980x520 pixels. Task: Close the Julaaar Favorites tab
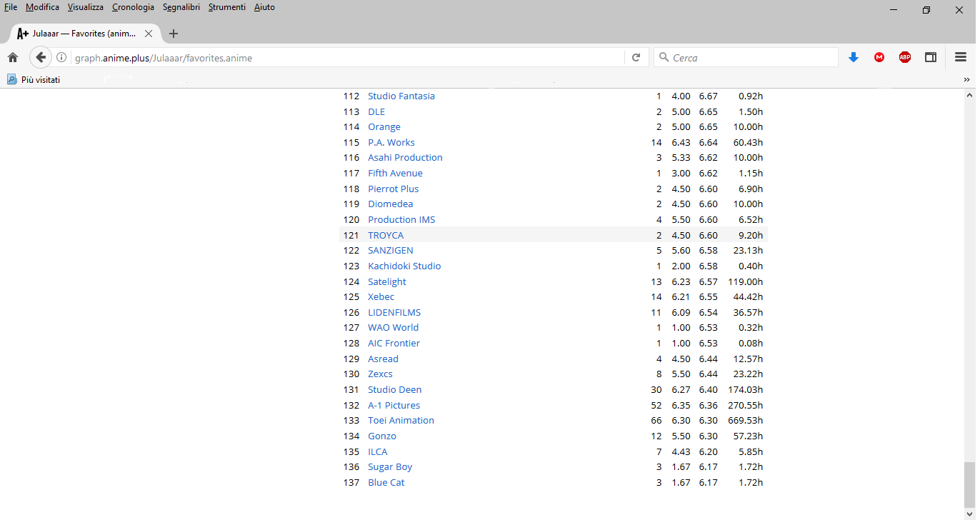(149, 34)
